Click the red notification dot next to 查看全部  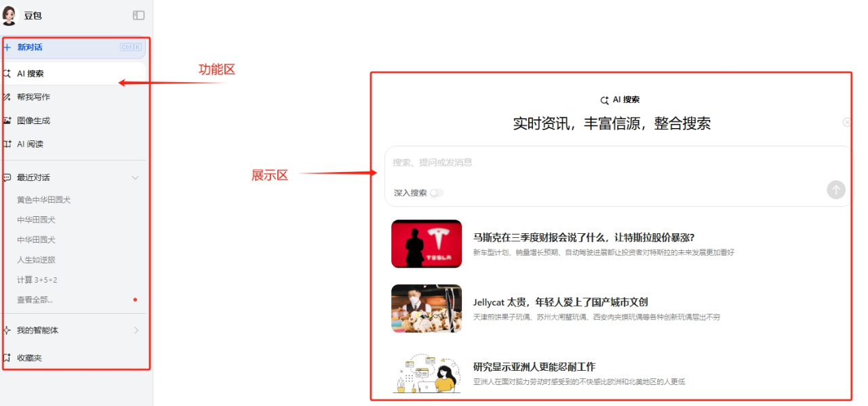coord(135,300)
